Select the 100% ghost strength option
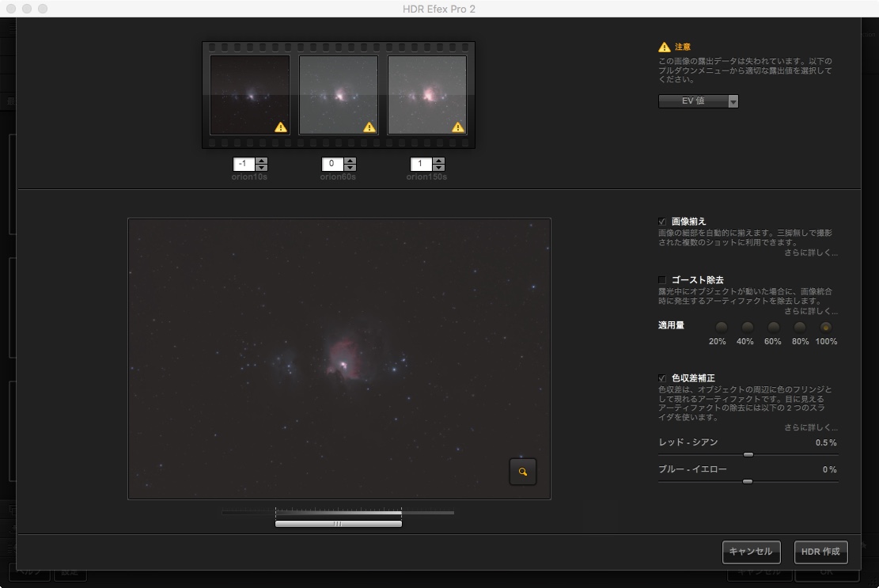Viewport: 879px width, 588px height. point(825,327)
